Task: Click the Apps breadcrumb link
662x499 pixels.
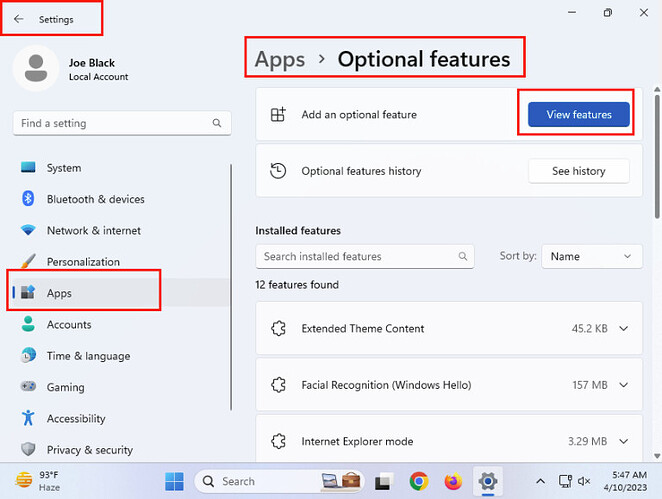Action: pos(279,59)
